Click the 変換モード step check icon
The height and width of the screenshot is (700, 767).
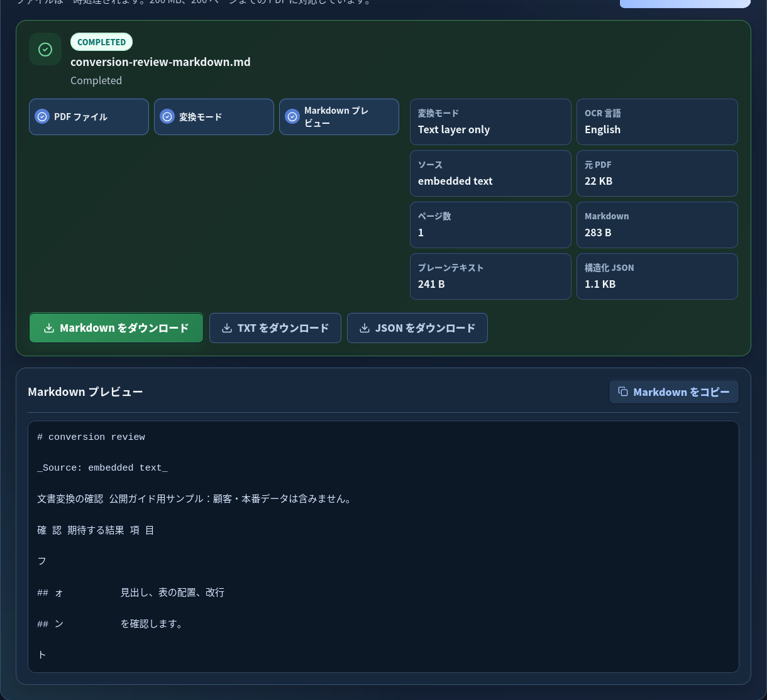point(167,116)
